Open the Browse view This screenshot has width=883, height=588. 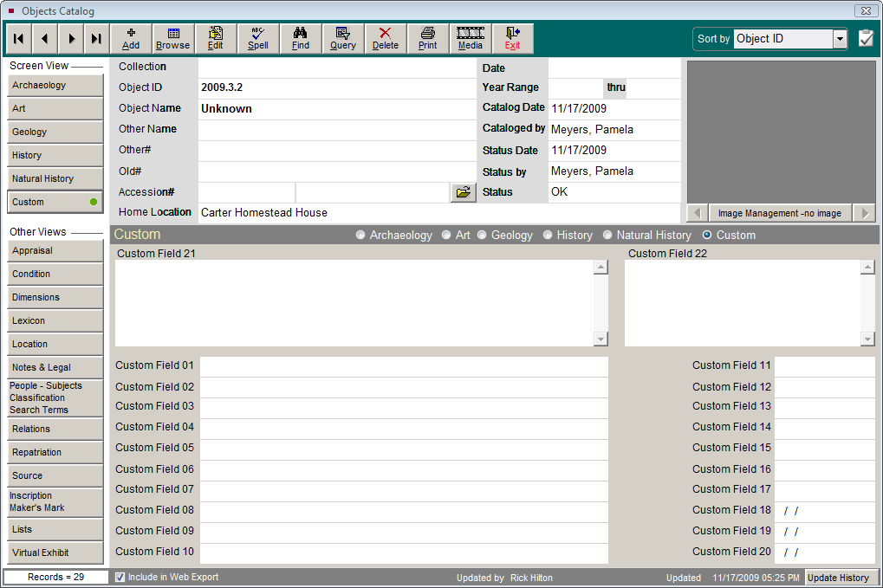(x=172, y=38)
